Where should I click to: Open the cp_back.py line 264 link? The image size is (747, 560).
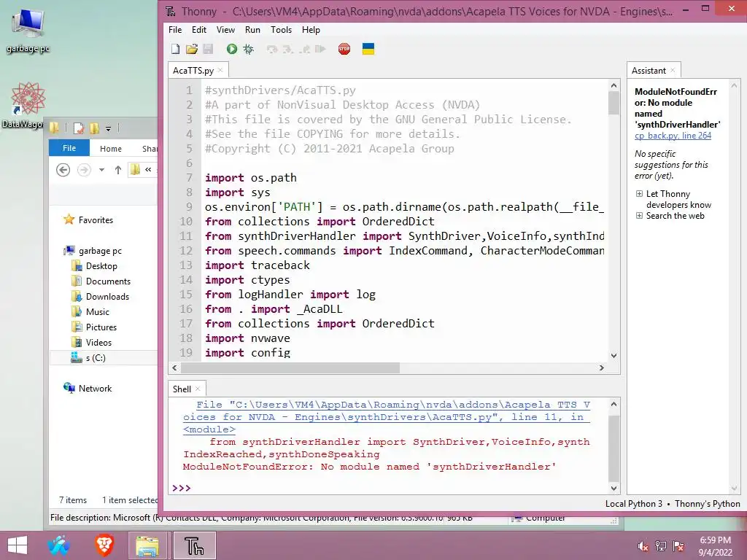(673, 136)
